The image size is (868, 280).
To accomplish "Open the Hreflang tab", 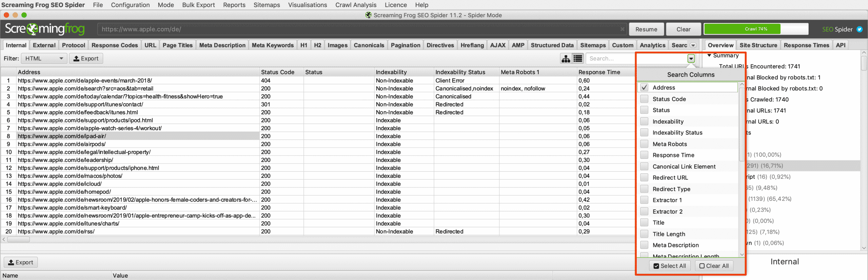I will coord(472,45).
